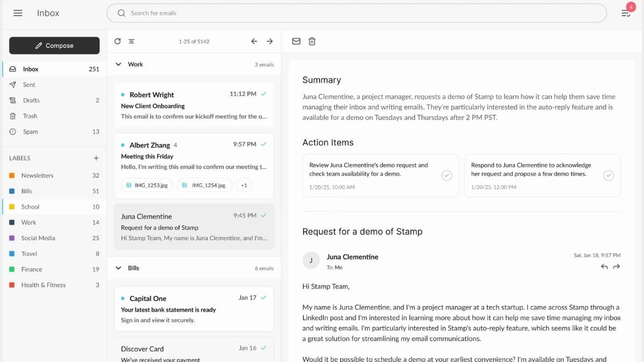Mark Albert Zhang email as done
The image size is (644, 362).
tap(264, 144)
